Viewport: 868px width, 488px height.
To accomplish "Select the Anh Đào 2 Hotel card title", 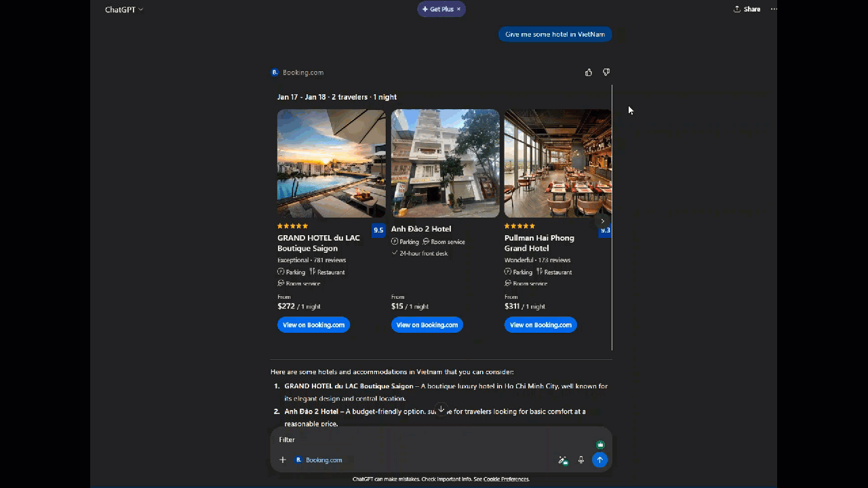I will coord(421,229).
